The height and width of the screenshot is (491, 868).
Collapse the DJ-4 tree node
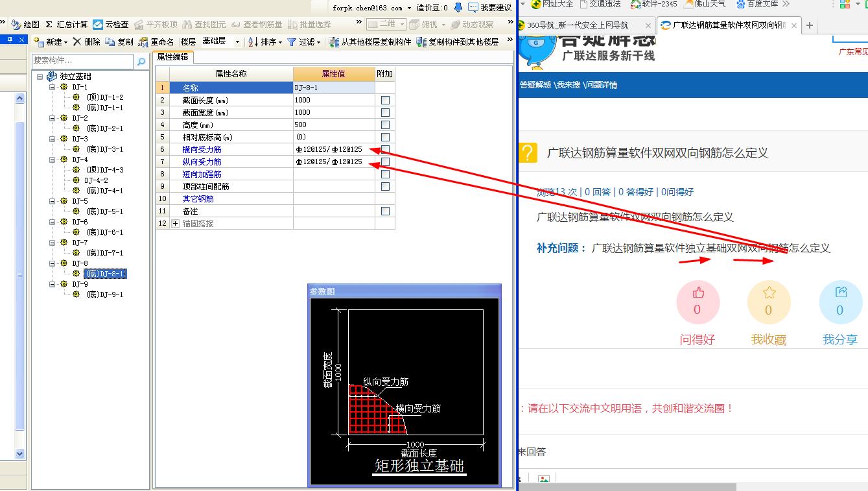(x=53, y=160)
